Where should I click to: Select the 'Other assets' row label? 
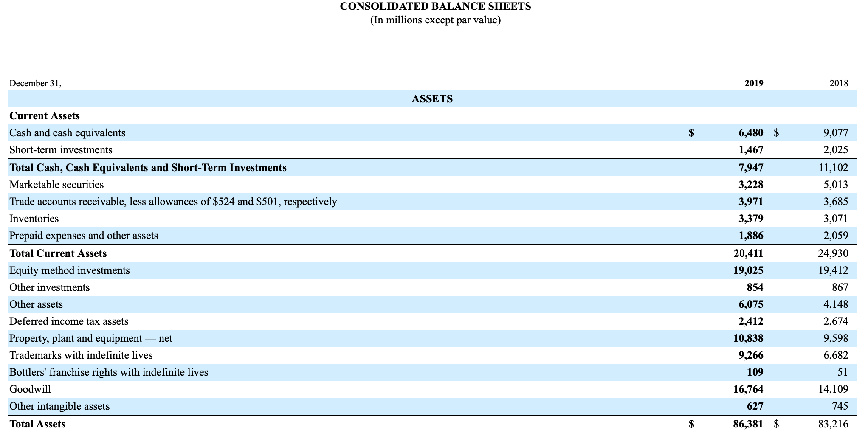[x=36, y=304]
